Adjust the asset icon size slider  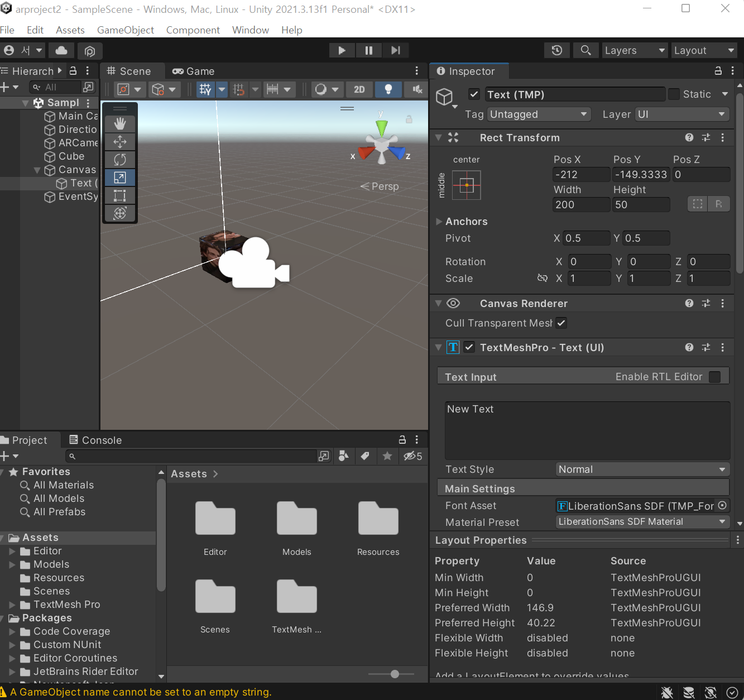click(x=395, y=674)
